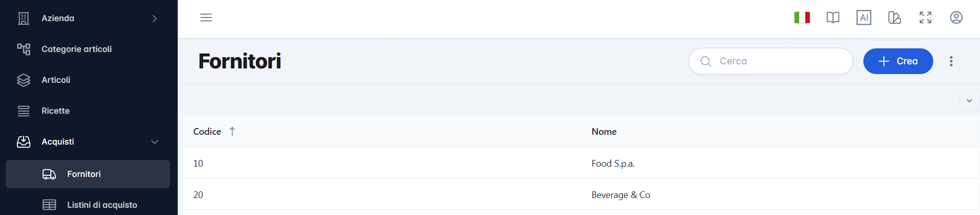Click the Fornitori truck icon in sidebar
Screen dimensions: 980x215
[x=49, y=174]
